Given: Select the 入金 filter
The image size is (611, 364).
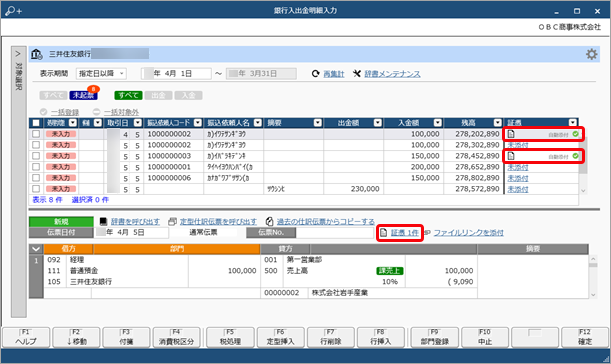Looking at the screenshot, I should 188,95.
